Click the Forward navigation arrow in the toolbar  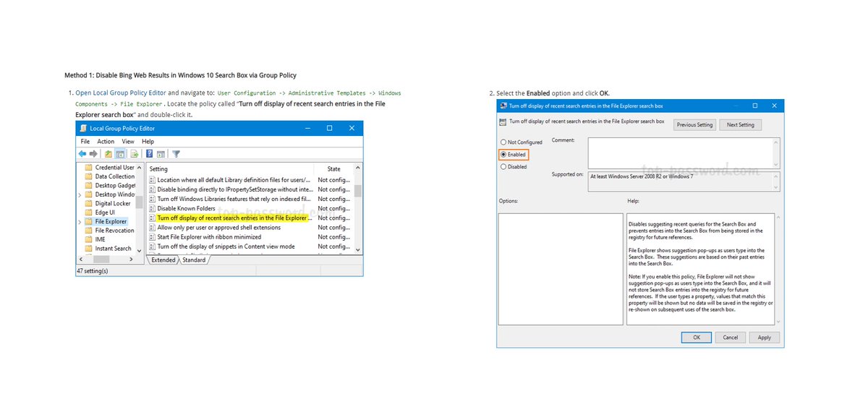tap(93, 153)
